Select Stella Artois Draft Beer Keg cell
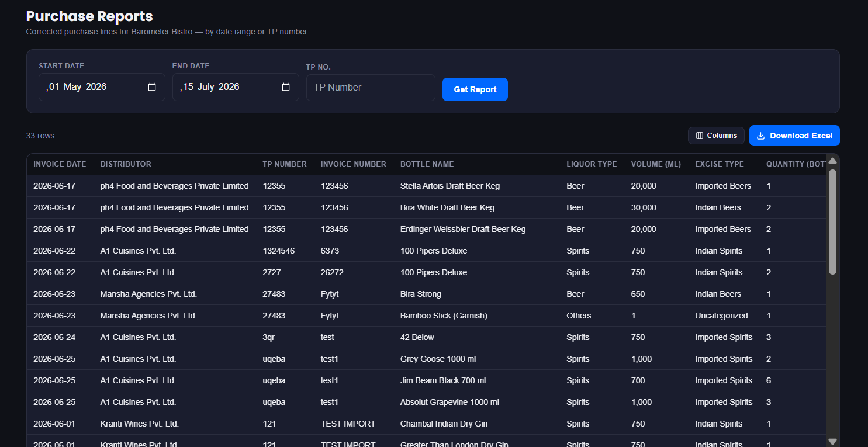This screenshot has height=447, width=868. click(450, 186)
